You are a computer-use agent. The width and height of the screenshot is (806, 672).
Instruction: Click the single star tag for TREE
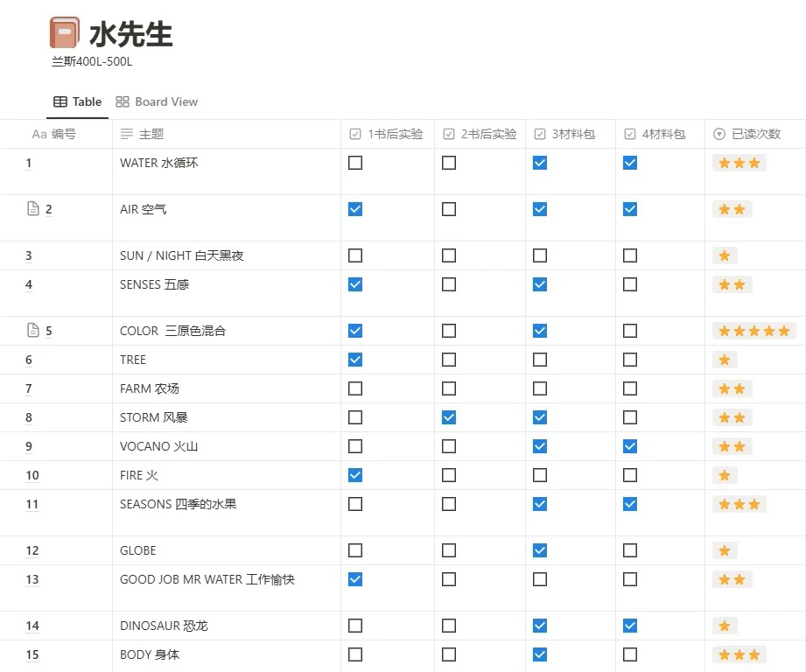coord(725,360)
